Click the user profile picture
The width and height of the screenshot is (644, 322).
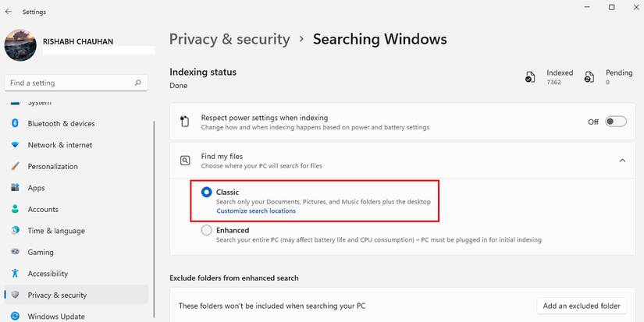(x=20, y=45)
